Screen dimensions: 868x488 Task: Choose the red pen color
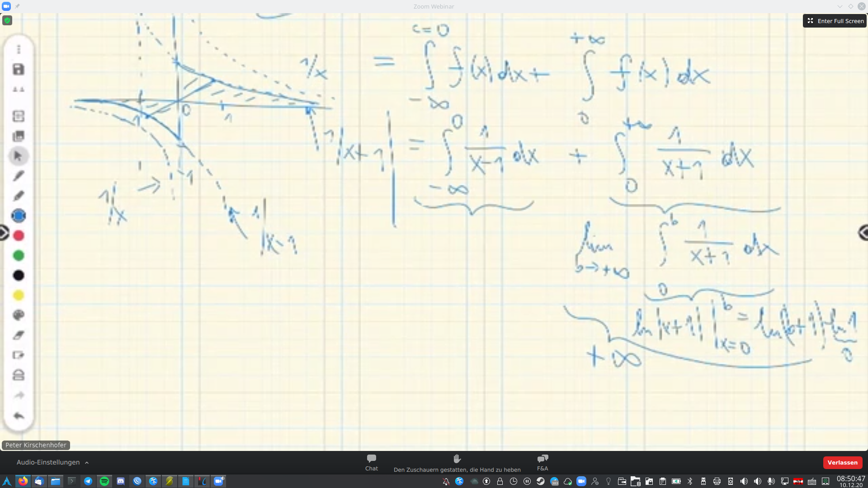click(x=19, y=235)
